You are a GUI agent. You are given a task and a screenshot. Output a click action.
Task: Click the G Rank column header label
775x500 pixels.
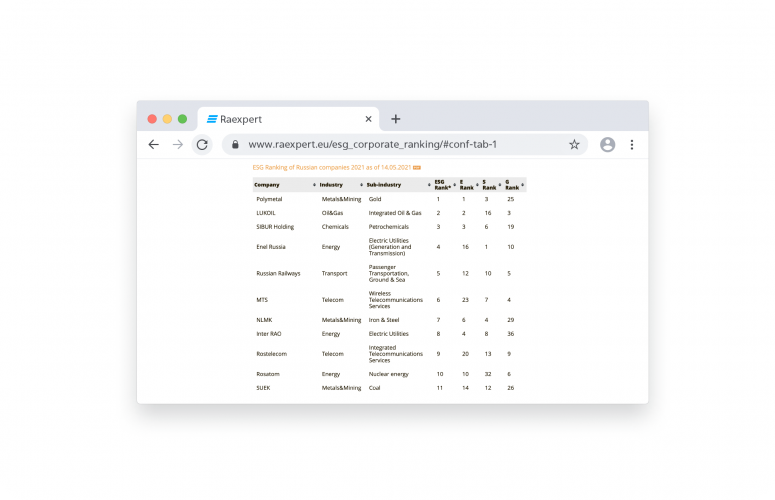pyautogui.click(x=512, y=185)
